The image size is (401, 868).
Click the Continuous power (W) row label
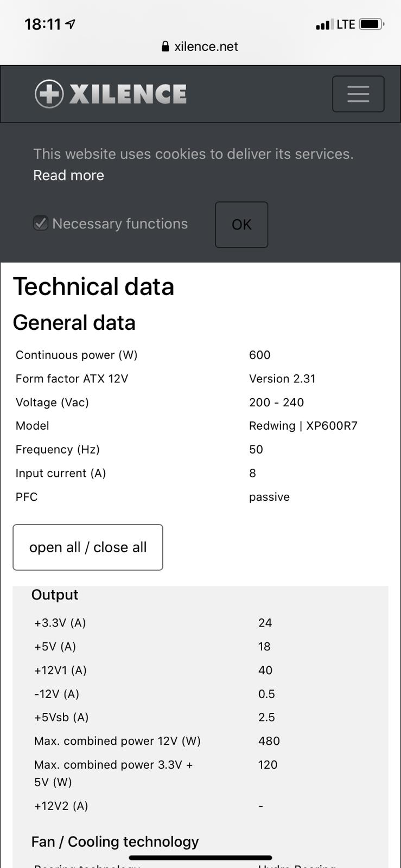point(77,355)
